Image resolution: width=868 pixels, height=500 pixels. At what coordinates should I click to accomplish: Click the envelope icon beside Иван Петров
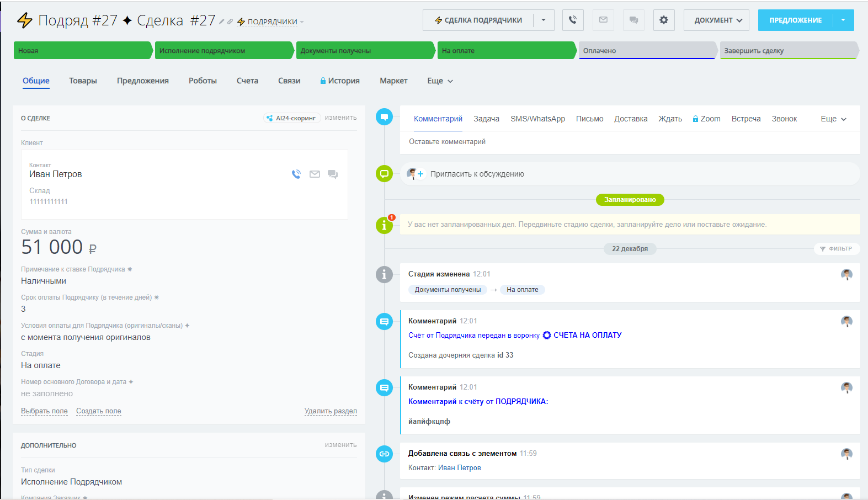click(x=315, y=174)
